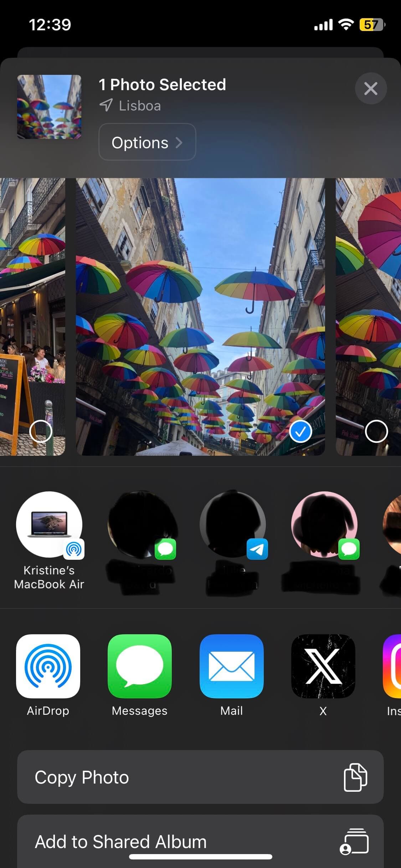The width and height of the screenshot is (401, 868).
Task: Tap the Mail app icon
Action: pos(231,666)
